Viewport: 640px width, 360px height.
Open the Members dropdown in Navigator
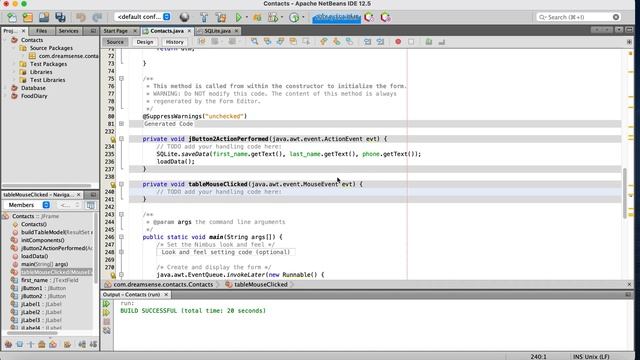point(27,205)
